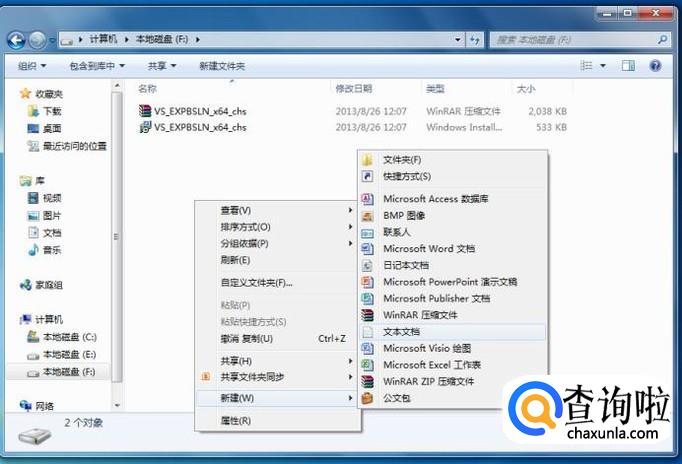The image size is (682, 464).
Task: Click the change view icon
Action: tap(586, 66)
